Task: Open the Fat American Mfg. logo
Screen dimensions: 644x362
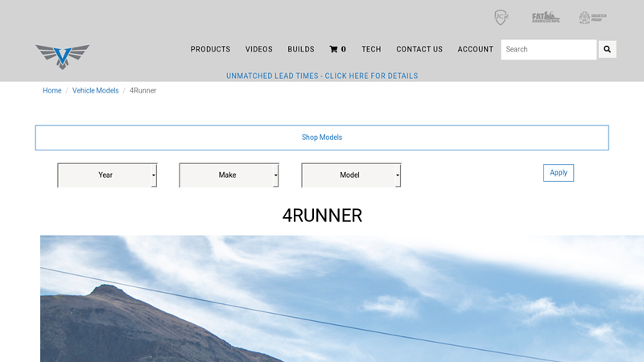Action: tap(545, 17)
